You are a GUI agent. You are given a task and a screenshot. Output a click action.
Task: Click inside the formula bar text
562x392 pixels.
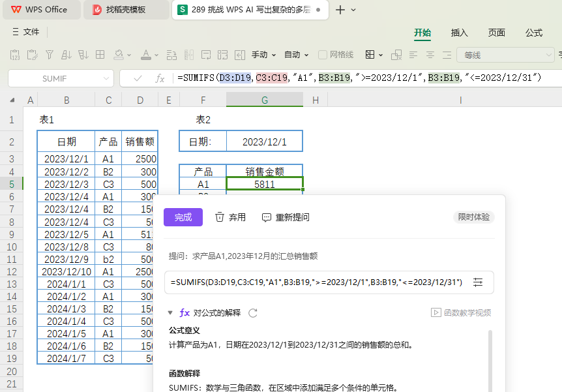point(359,78)
